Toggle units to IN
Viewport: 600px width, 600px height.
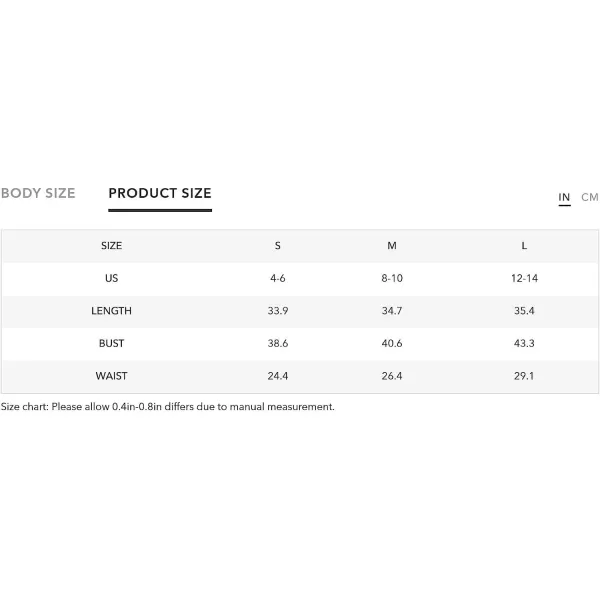click(564, 197)
